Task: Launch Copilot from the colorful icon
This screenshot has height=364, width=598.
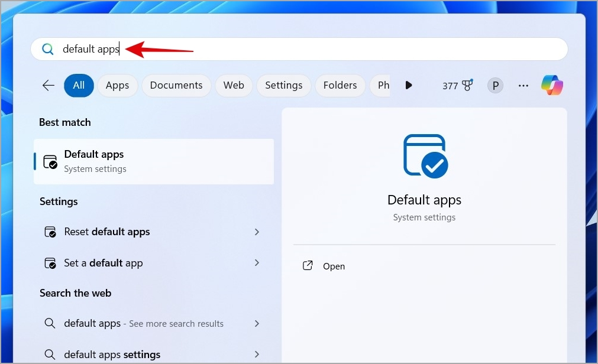Action: pos(552,85)
